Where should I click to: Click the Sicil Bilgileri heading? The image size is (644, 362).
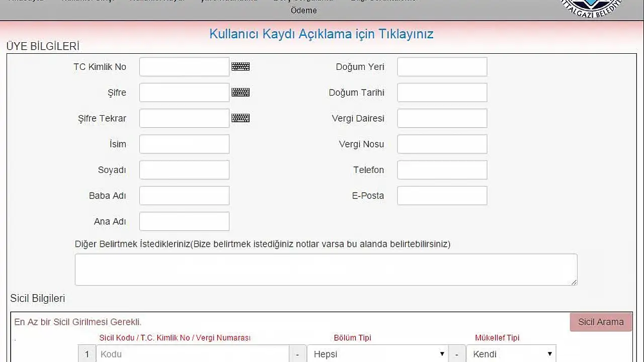click(38, 298)
